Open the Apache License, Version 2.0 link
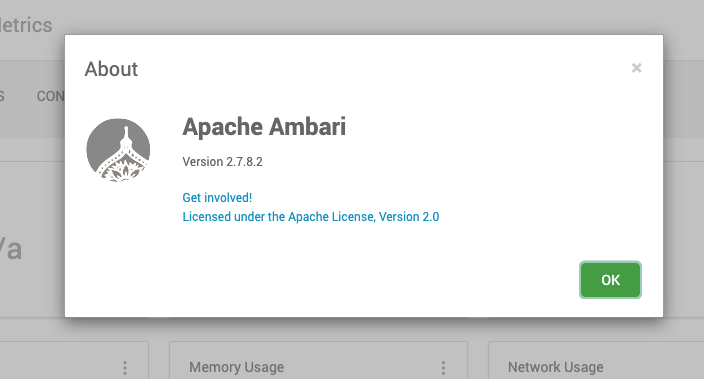Viewport: 704px width, 379px height. [x=311, y=217]
